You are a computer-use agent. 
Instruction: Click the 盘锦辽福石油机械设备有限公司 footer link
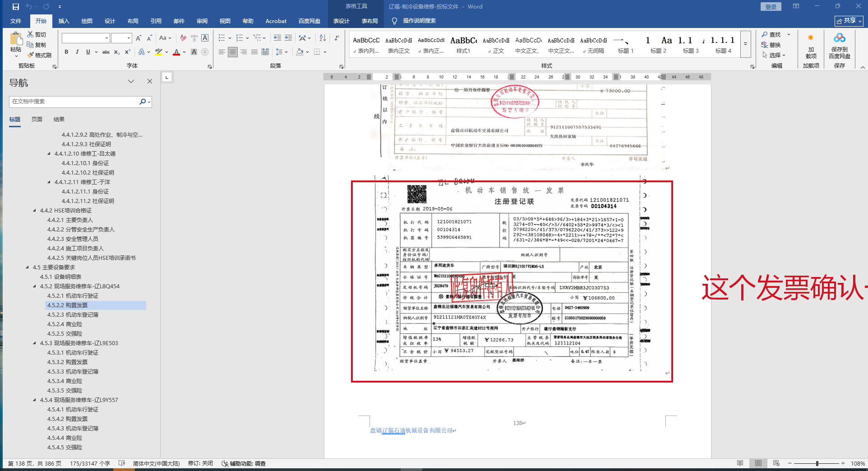[411, 430]
